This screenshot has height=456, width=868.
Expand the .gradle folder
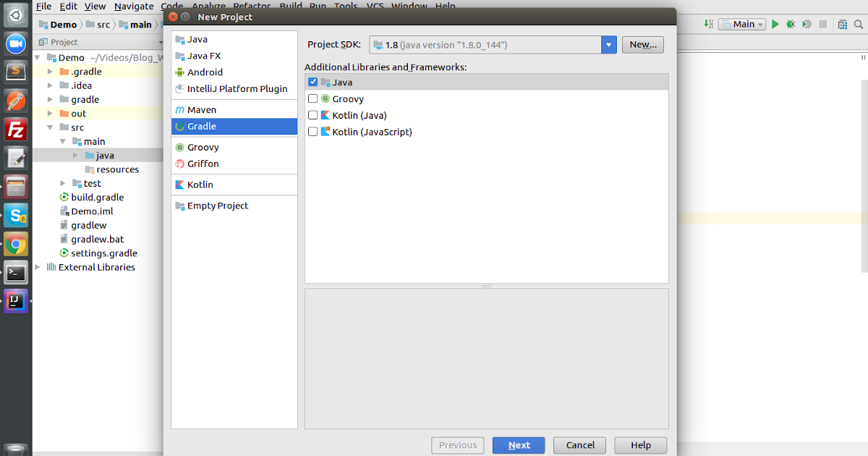pyautogui.click(x=50, y=72)
